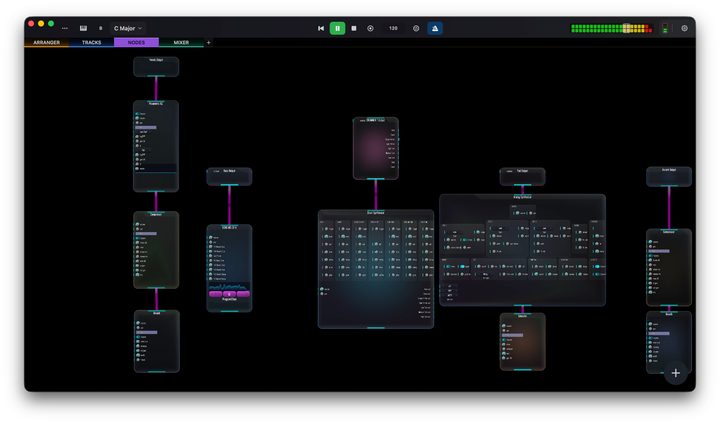Click the right purple button under the waveform
Screen dimensions: 720x424
(243, 294)
